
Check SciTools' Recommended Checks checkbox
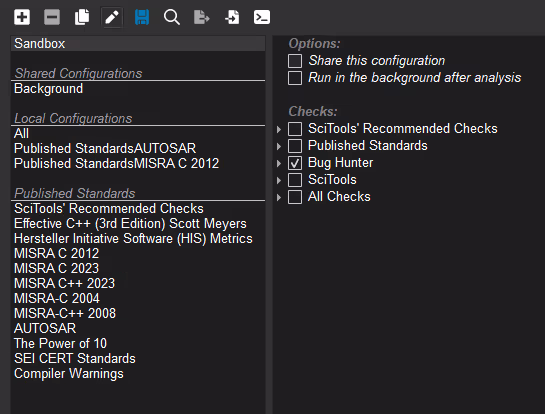(295, 129)
